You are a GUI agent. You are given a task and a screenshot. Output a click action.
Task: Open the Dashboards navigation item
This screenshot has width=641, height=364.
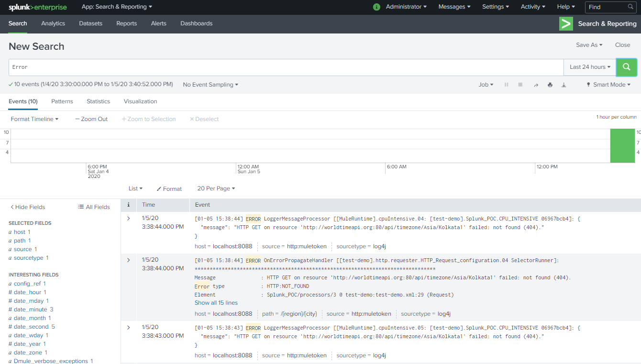coord(196,23)
